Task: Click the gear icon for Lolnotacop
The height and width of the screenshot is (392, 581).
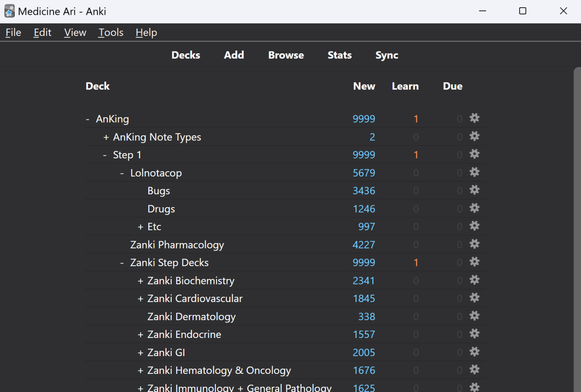Action: (474, 172)
